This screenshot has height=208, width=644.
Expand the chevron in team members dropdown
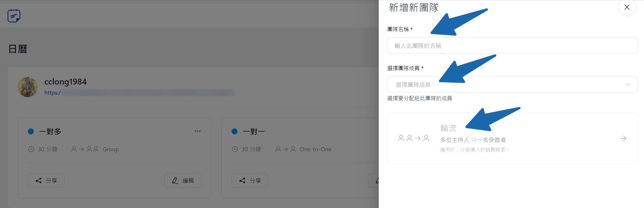(x=628, y=85)
